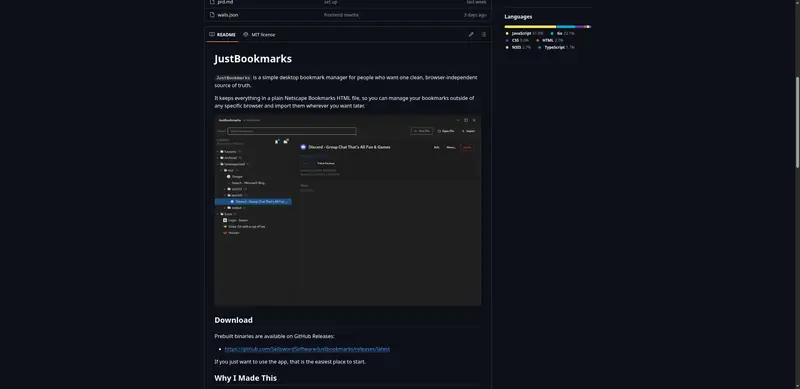The width and height of the screenshot is (800, 389).
Task: Click the inline JustBookmarks code label
Action: (233, 78)
